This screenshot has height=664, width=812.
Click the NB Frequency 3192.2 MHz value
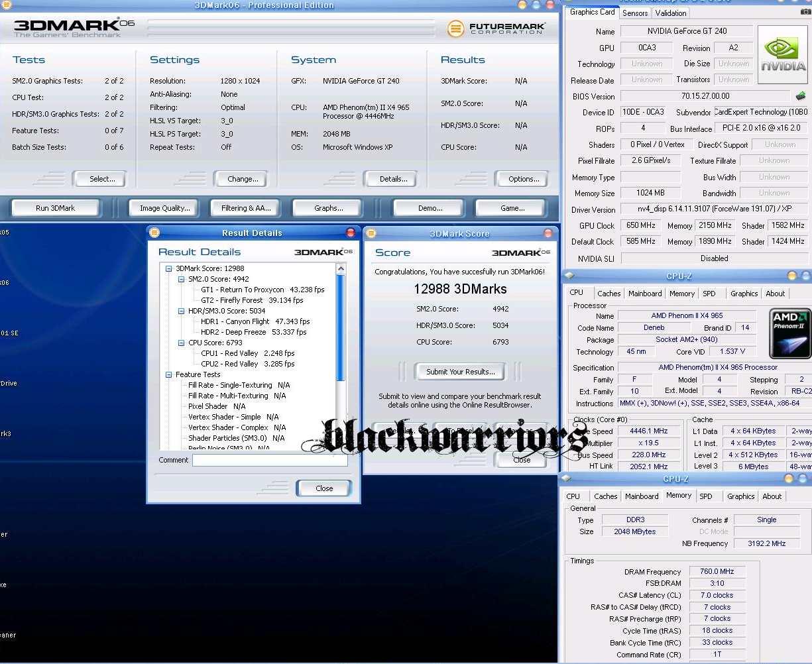click(766, 543)
